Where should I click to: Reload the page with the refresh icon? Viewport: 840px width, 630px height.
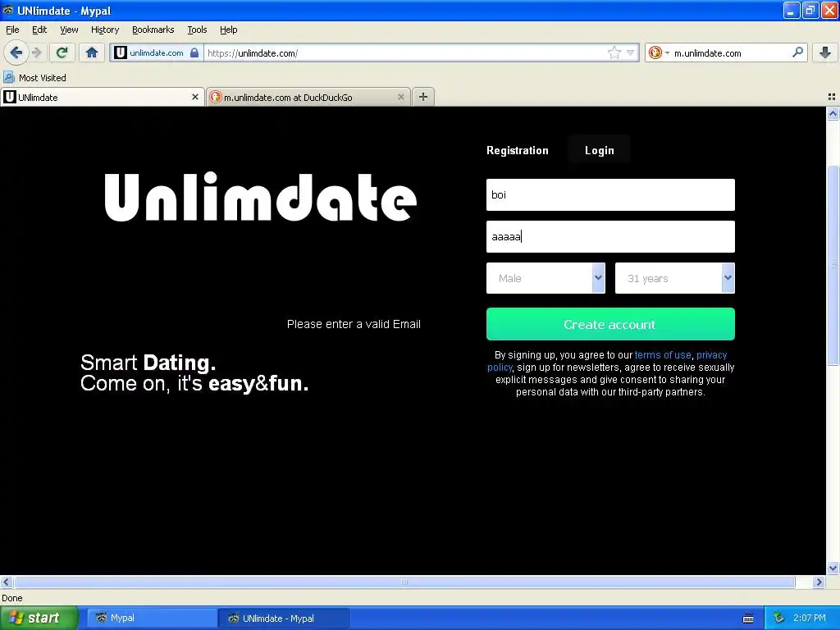(x=62, y=52)
